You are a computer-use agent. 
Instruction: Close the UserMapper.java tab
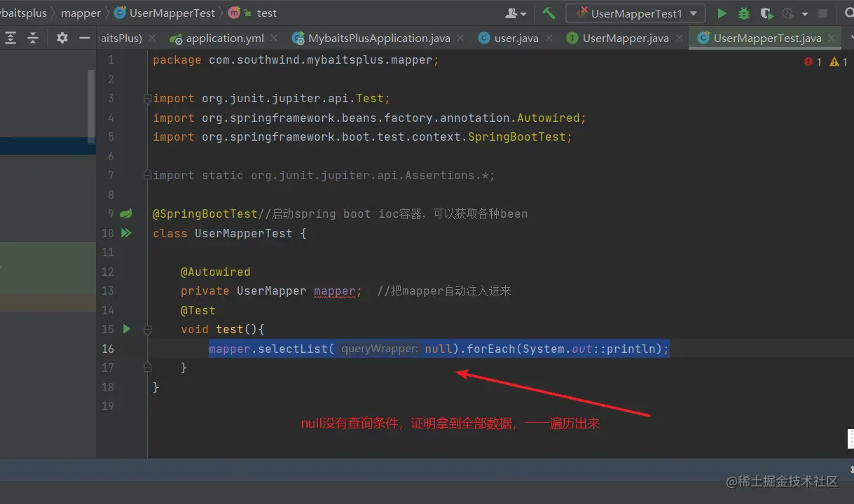(679, 38)
